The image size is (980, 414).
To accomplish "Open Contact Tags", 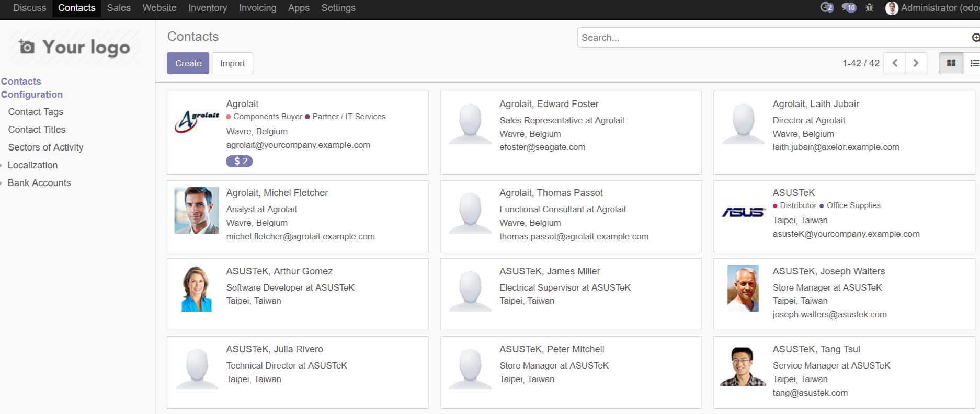I will (x=36, y=112).
